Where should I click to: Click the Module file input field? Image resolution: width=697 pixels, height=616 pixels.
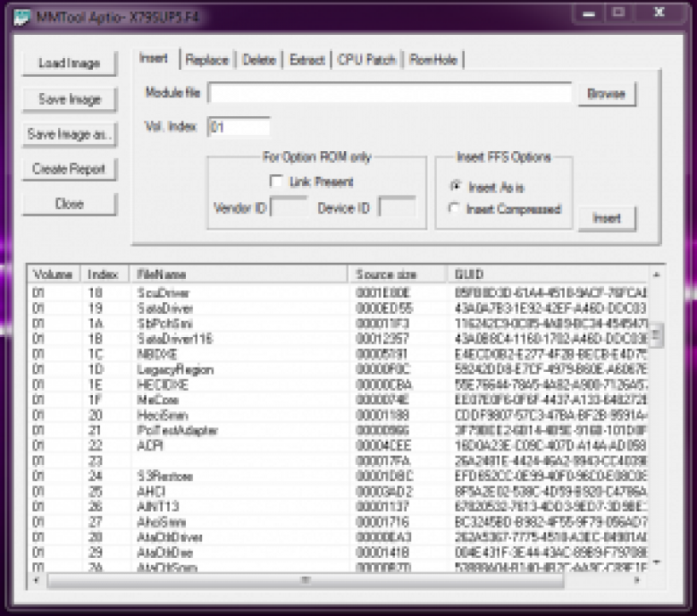pos(390,93)
